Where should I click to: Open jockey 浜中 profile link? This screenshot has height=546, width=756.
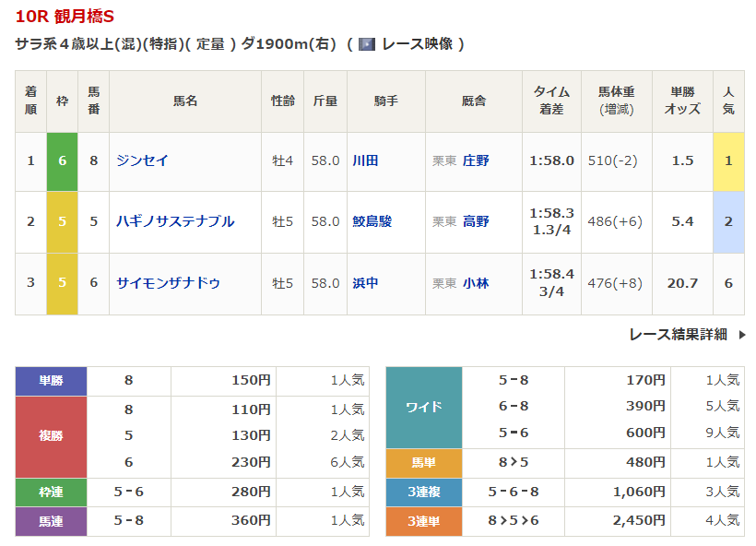pyautogui.click(x=365, y=283)
